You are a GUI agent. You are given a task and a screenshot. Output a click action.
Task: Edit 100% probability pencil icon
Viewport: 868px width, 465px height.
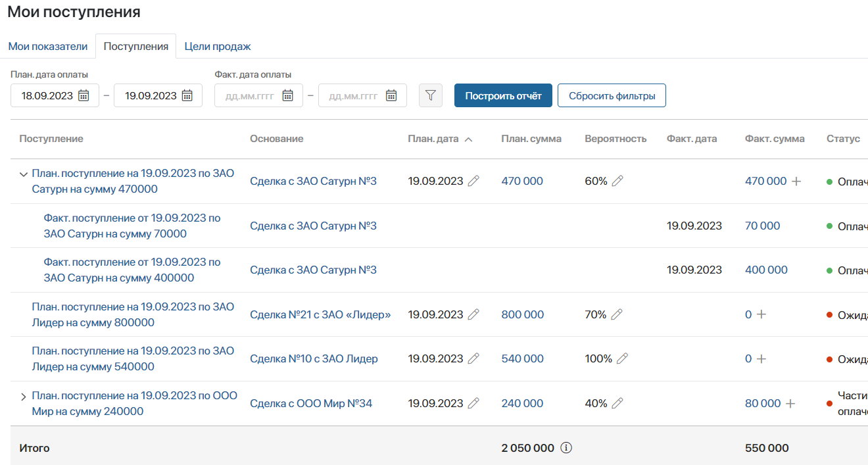[622, 358]
